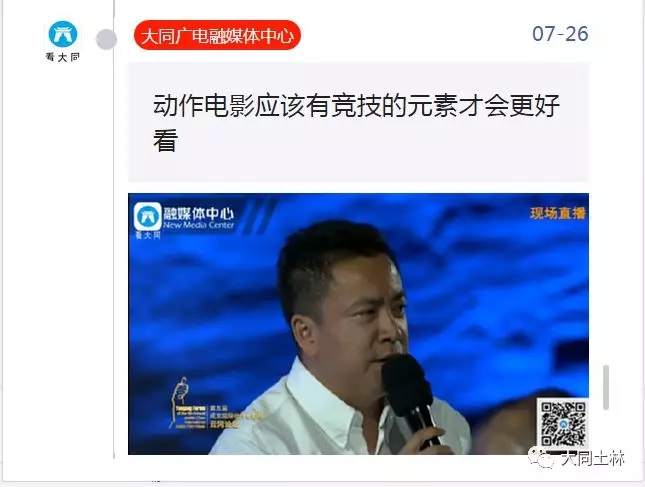The image size is (645, 487).
Task: Click the 07-26 date stamp
Action: pos(560,34)
